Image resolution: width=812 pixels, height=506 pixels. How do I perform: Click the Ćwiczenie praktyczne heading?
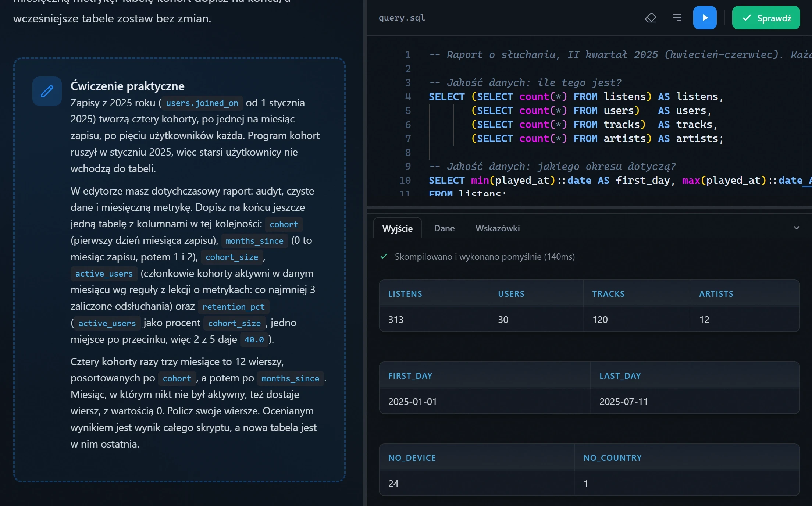pos(127,86)
